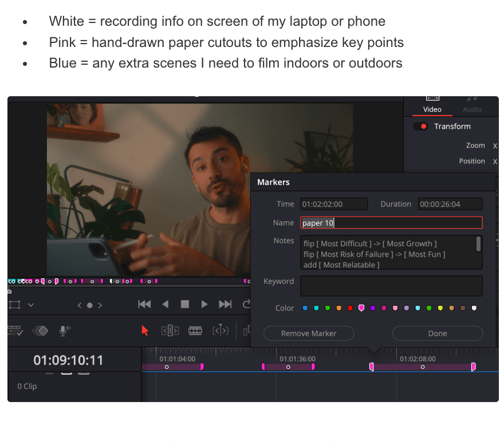The image size is (504, 441).
Task: Pick the red marker color swatch
Action: point(350,308)
